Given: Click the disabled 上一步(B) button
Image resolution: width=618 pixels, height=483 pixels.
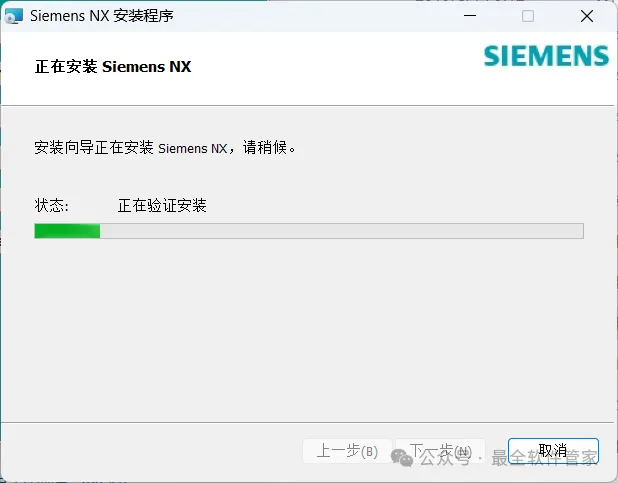Looking at the screenshot, I should (x=347, y=451).
